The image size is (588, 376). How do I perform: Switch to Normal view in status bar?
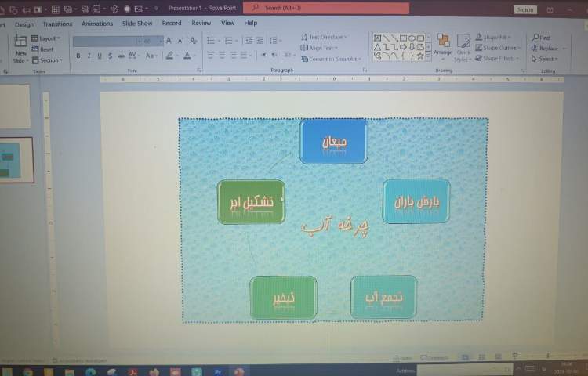[465, 357]
